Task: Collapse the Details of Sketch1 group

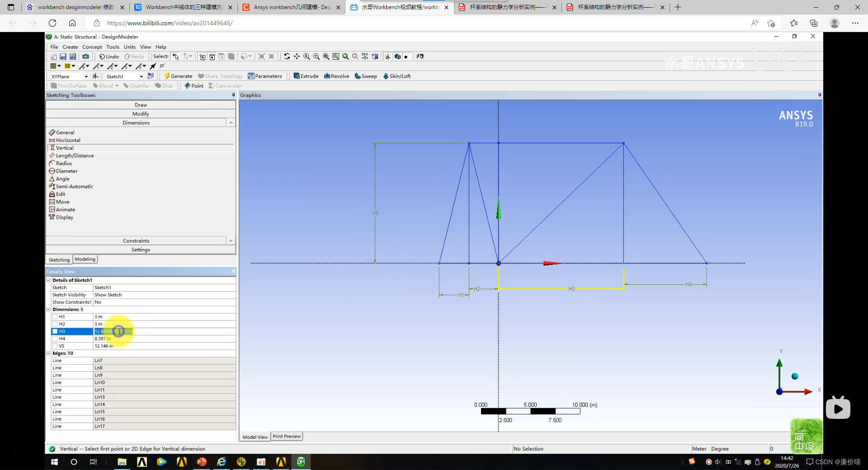Action: coord(48,280)
